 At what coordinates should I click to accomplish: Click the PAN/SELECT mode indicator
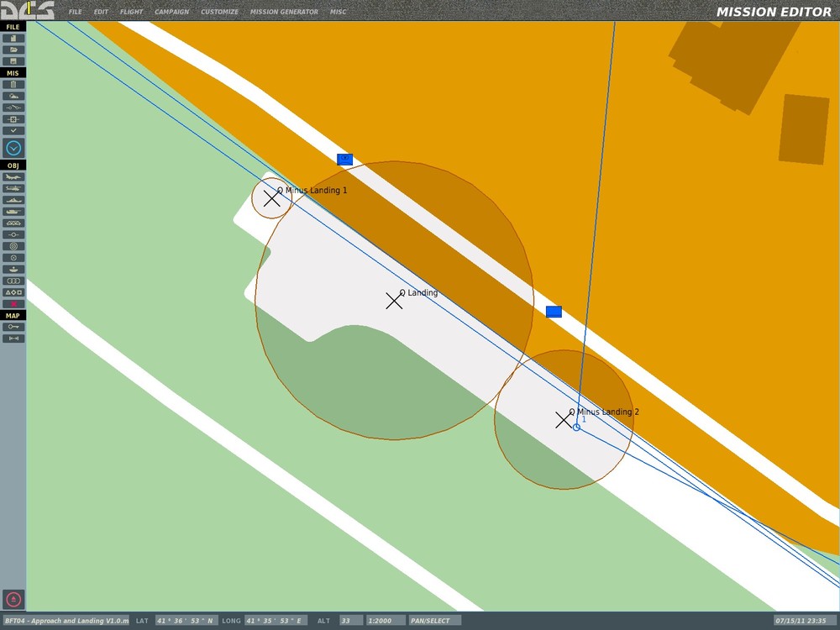pyautogui.click(x=435, y=621)
